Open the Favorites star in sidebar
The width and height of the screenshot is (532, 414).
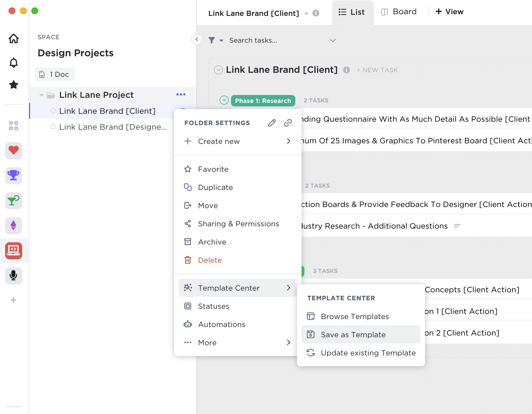pos(14,84)
